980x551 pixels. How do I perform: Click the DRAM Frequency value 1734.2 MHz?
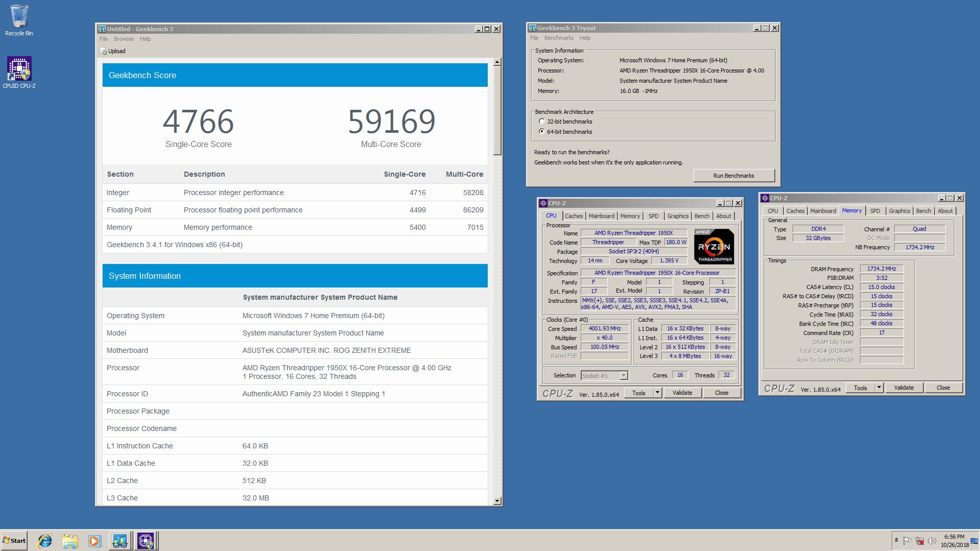pyautogui.click(x=881, y=269)
